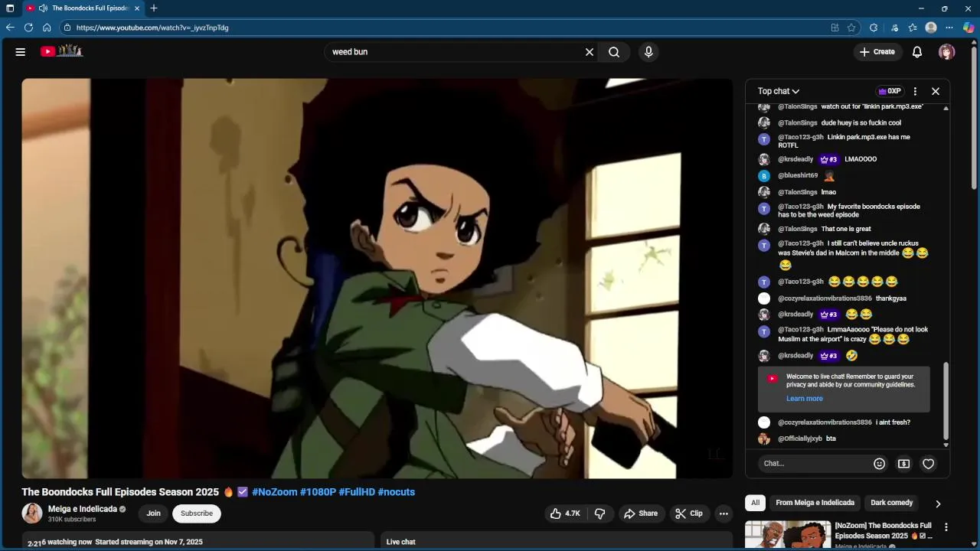Screen dimensions: 980x551
Task: Open YouTube notifications bell
Action: coord(917,52)
